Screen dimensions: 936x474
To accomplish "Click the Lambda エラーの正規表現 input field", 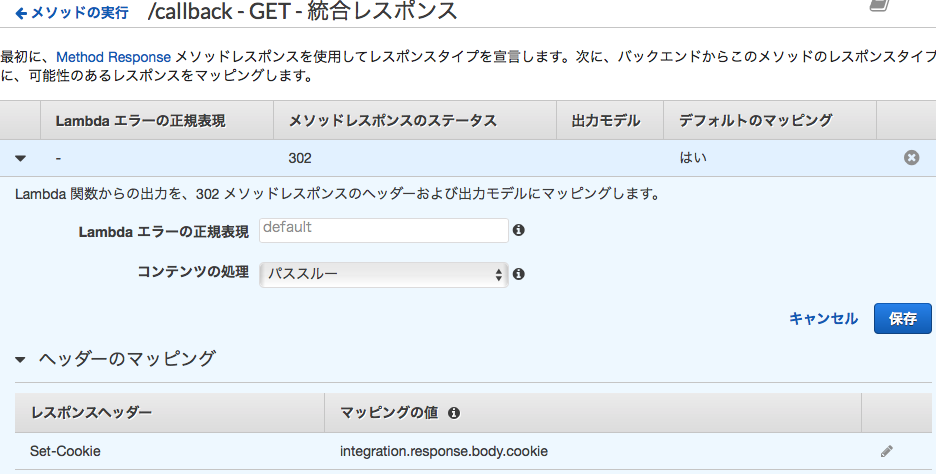I will 384,229.
